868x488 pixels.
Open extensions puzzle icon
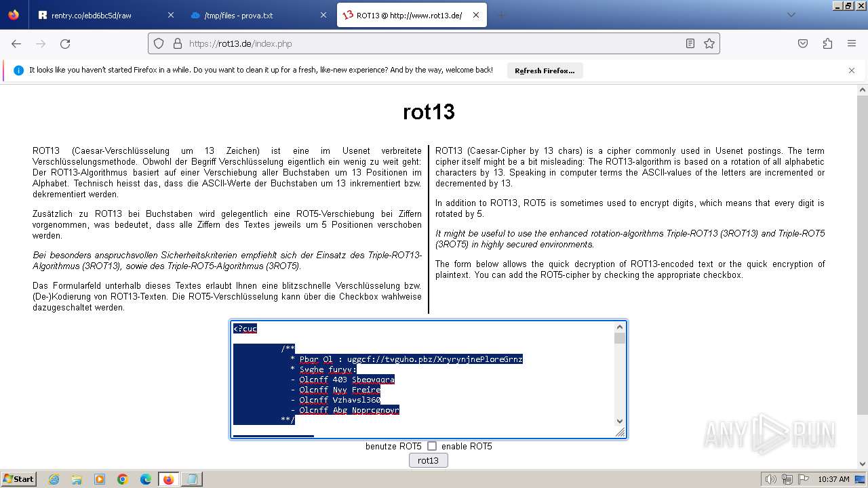coord(827,43)
